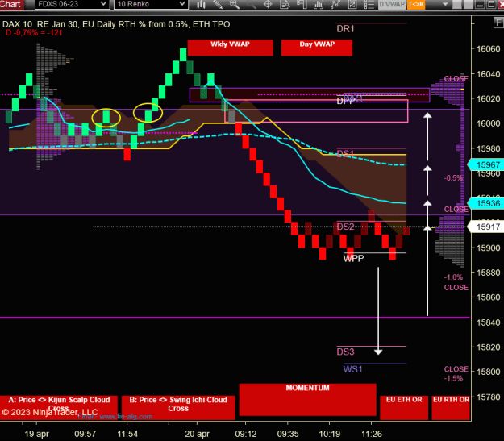Click the zoom out magnifier icon

pyautogui.click(x=252, y=4)
